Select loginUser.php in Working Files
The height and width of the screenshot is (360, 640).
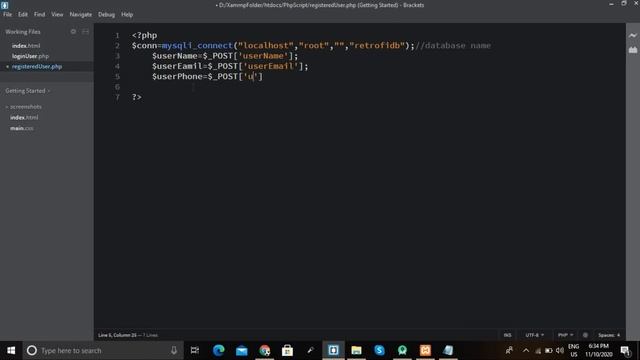pyautogui.click(x=30, y=56)
